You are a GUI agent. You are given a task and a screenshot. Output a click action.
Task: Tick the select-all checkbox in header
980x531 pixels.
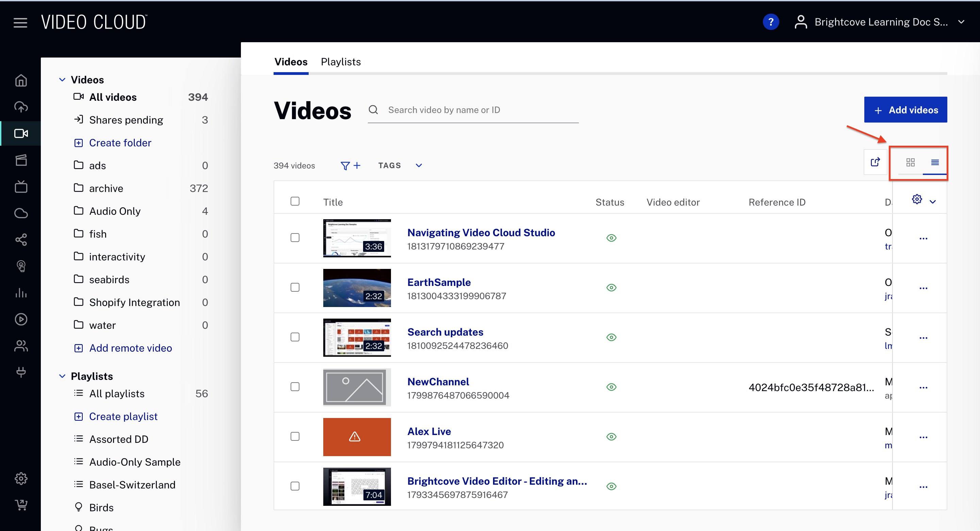295,201
